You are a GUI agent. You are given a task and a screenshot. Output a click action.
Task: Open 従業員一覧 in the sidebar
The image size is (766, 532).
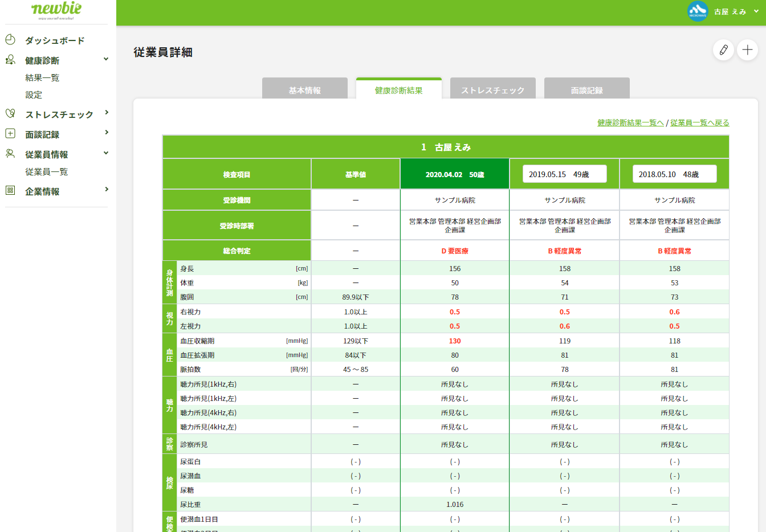click(46, 171)
